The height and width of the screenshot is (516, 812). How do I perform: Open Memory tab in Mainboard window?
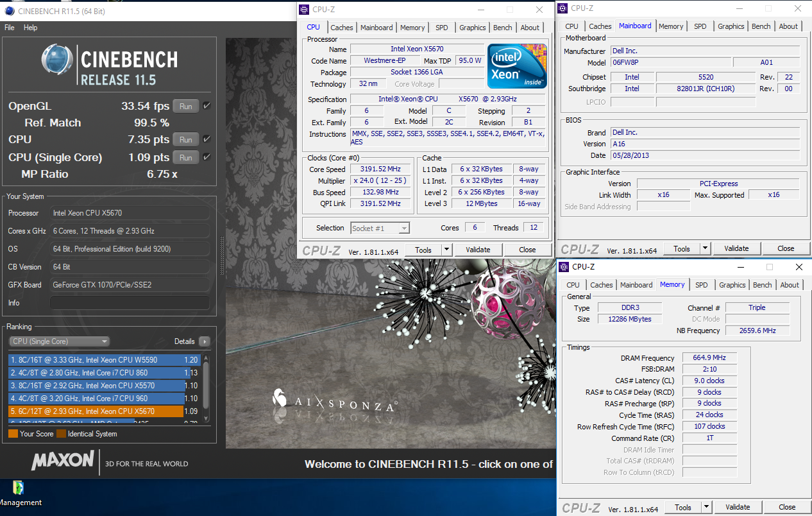click(x=671, y=26)
